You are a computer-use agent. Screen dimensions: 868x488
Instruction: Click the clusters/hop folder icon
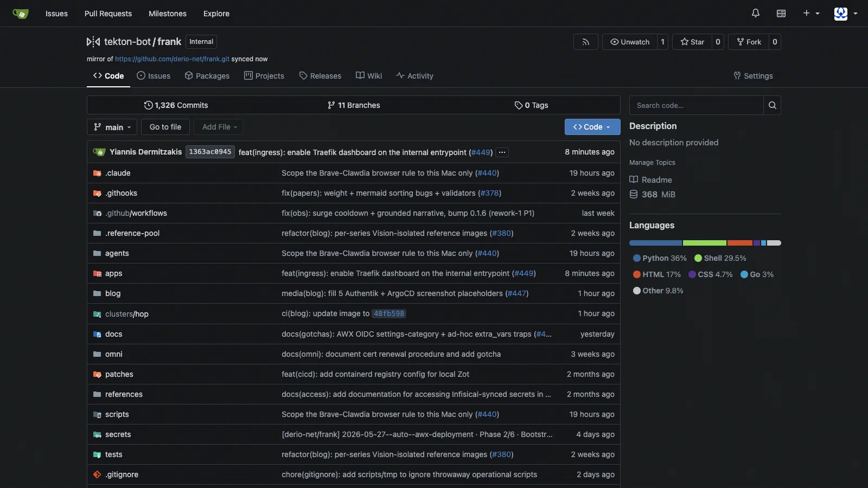click(x=97, y=314)
